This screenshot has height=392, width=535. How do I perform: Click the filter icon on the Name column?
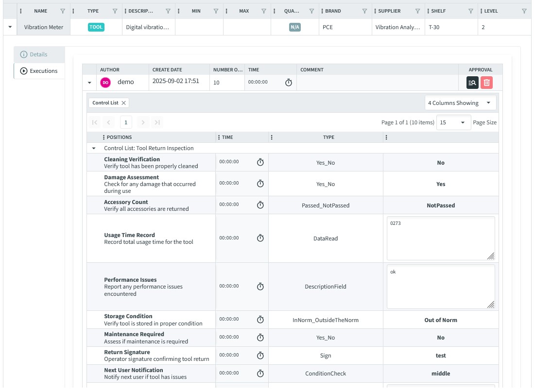(x=63, y=11)
